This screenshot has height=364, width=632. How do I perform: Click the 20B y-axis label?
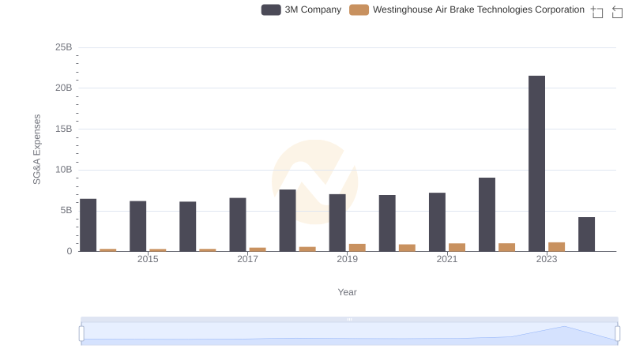point(64,88)
